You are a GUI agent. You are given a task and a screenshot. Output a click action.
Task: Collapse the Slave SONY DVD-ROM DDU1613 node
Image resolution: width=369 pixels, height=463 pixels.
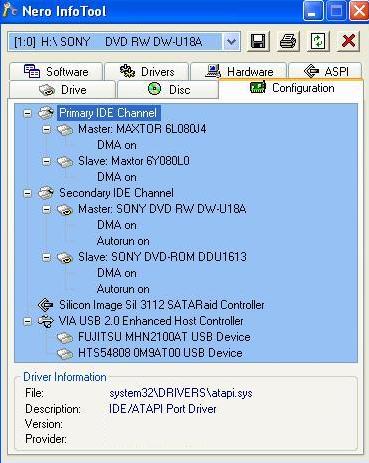[47, 257]
